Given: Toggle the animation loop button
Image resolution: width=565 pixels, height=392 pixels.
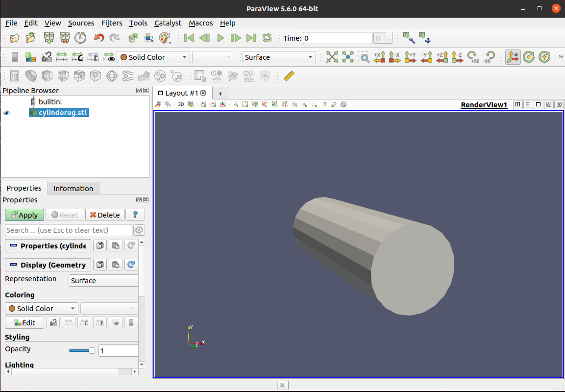Looking at the screenshot, I should click(267, 38).
